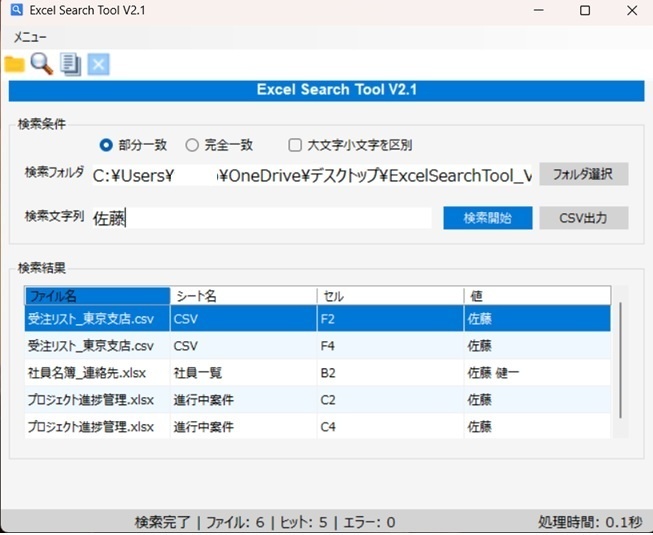Click the results list vertical scrollbar
This screenshot has height=535, width=653.
[621, 361]
